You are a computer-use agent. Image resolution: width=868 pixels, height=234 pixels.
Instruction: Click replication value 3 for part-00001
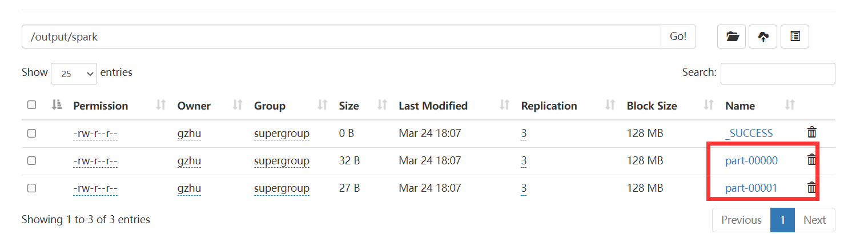524,188
